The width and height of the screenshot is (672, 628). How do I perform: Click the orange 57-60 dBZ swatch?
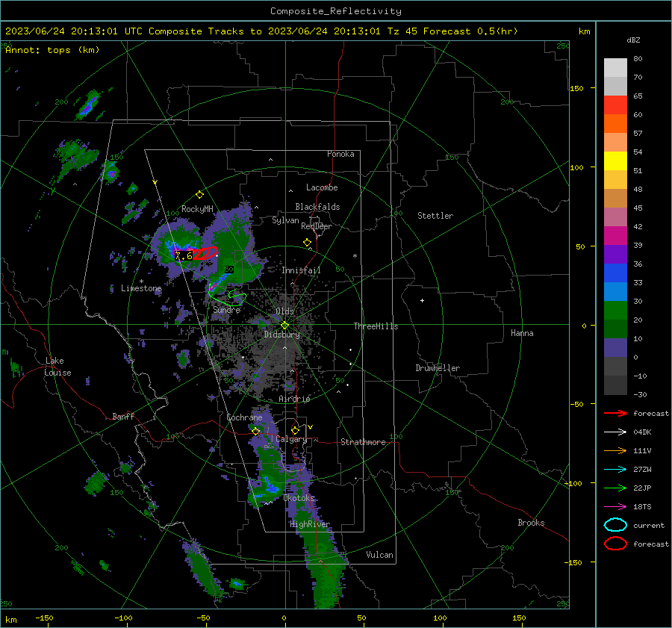(x=615, y=123)
